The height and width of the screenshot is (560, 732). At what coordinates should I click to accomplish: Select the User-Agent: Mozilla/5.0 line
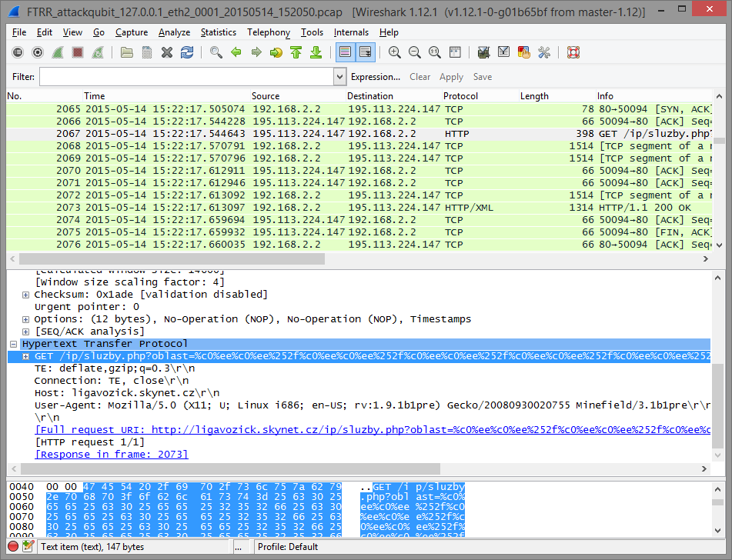(x=373, y=405)
